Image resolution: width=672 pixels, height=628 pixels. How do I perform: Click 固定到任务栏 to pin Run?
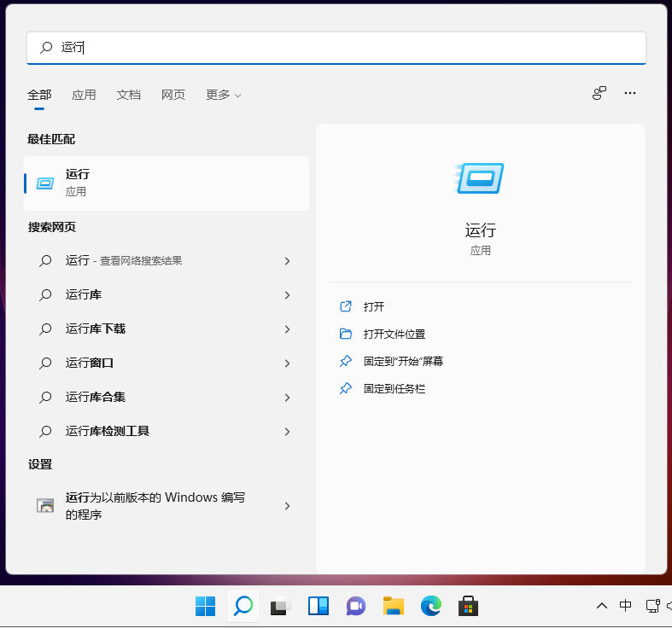point(394,388)
